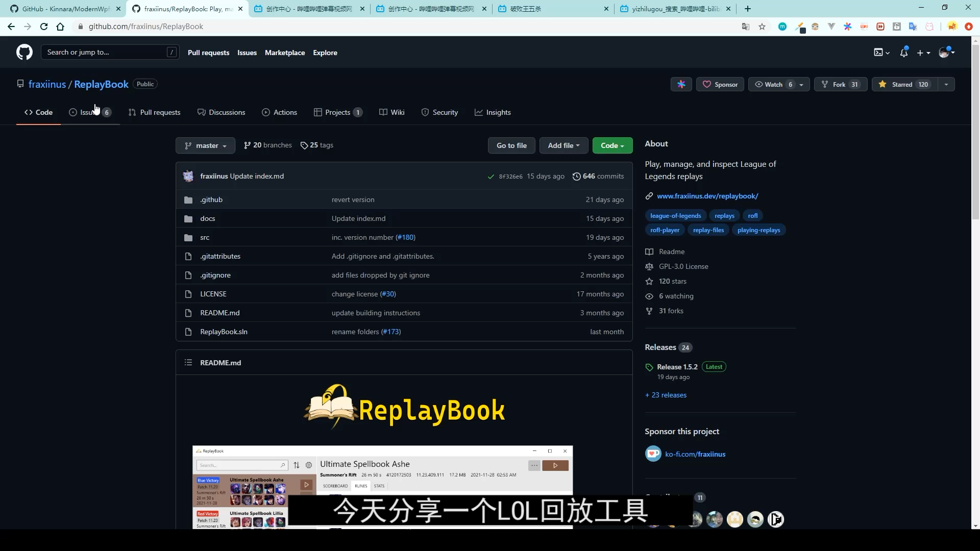Viewport: 980px width, 551px height.
Task: Open ReplayBook.sln file
Action: tap(224, 332)
